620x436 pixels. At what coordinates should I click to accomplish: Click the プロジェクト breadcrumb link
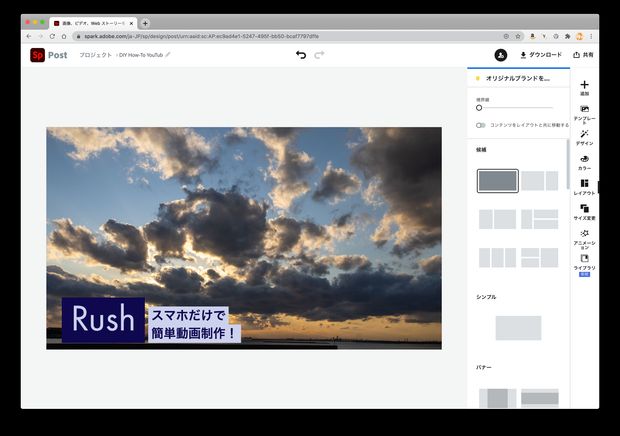[95, 55]
